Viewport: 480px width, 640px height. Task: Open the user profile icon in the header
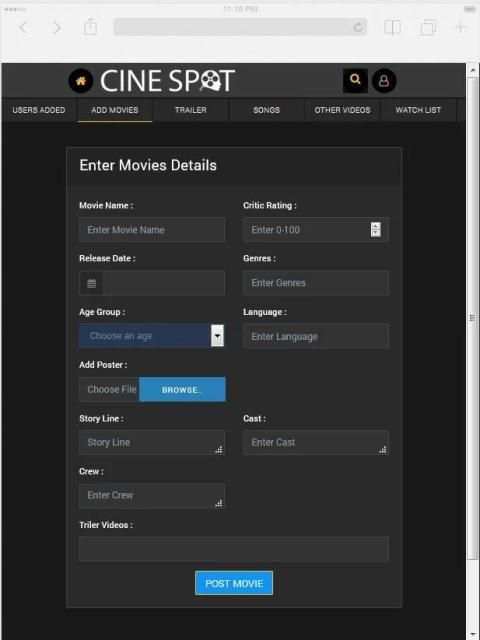(384, 80)
